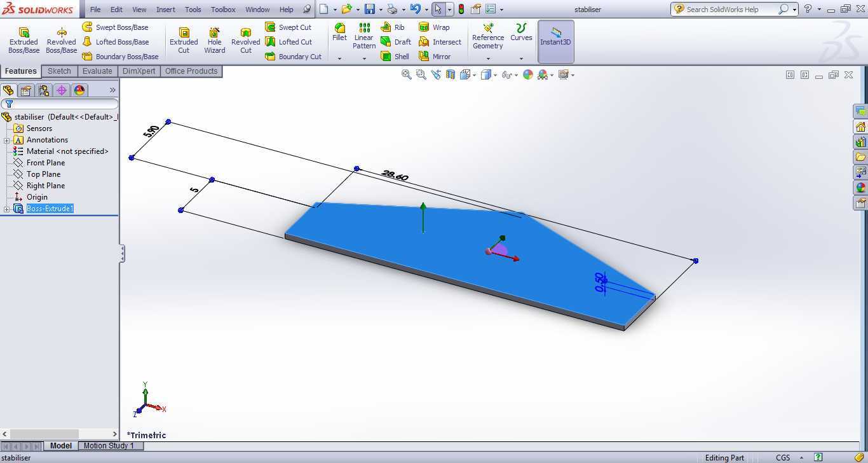Open the DisplayManager panel tab
Image resolution: width=868 pixels, height=463 pixels.
pos(79,90)
